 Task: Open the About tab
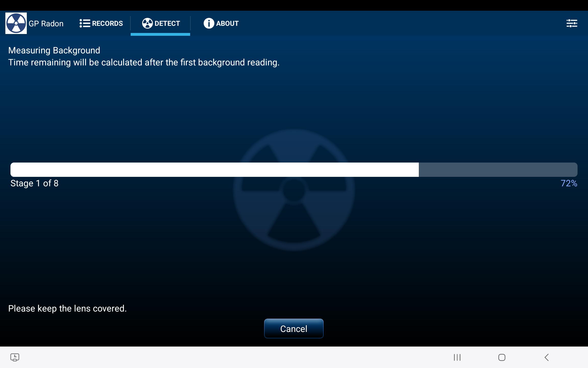tap(221, 23)
